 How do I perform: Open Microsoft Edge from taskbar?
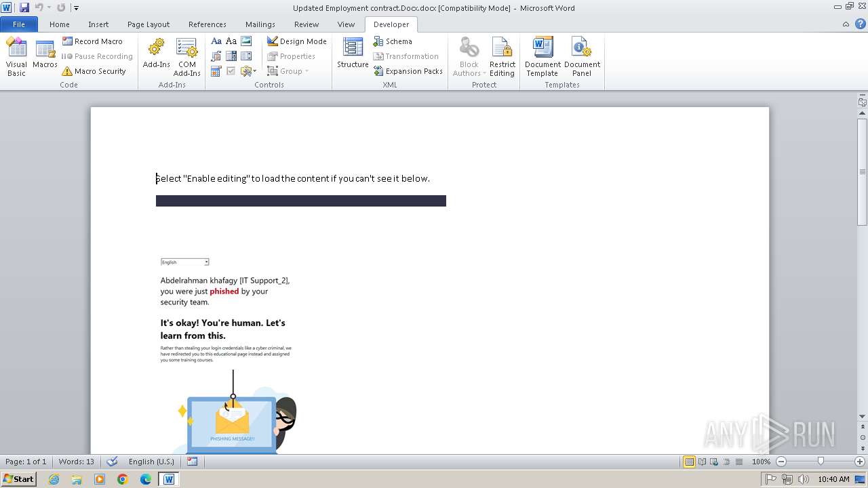click(145, 479)
